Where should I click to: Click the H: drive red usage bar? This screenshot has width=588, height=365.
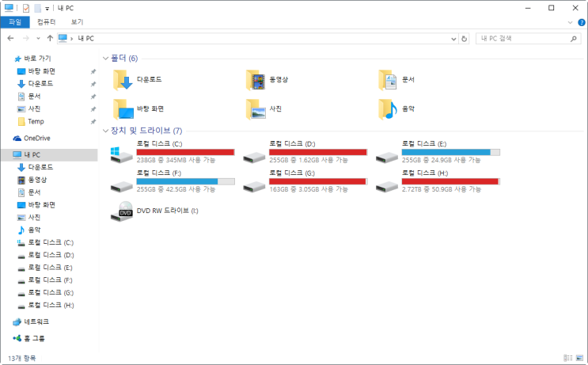tap(451, 181)
